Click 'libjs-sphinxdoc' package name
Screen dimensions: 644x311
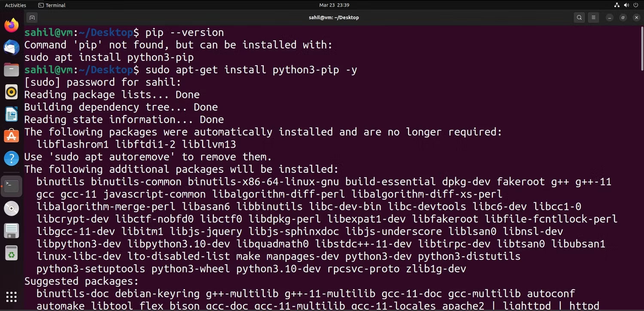[x=294, y=232]
